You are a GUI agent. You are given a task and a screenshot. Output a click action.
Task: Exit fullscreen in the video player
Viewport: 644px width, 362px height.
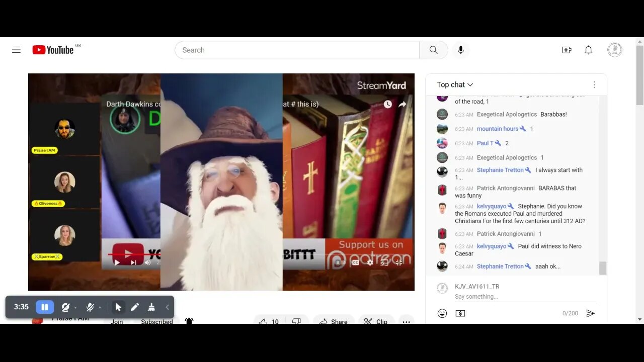click(398, 262)
